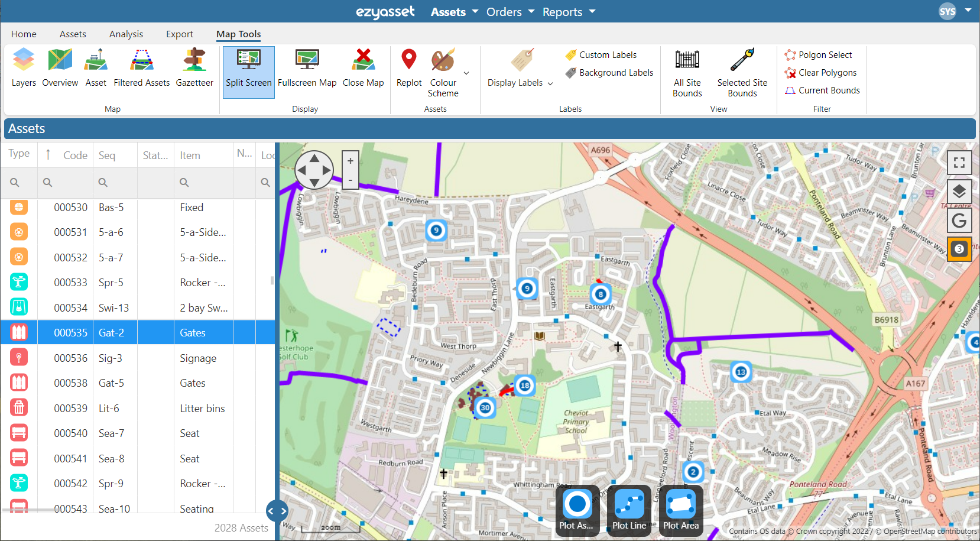Viewport: 980px width, 541px height.
Task: Switch to the Analysis tab
Action: click(126, 34)
